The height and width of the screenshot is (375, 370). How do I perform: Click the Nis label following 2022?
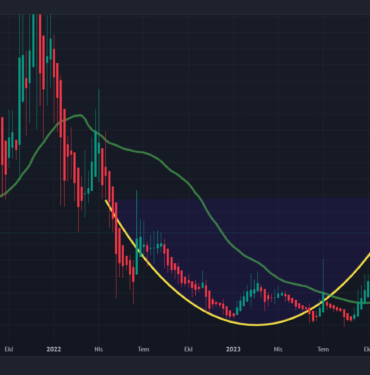pyautogui.click(x=99, y=349)
